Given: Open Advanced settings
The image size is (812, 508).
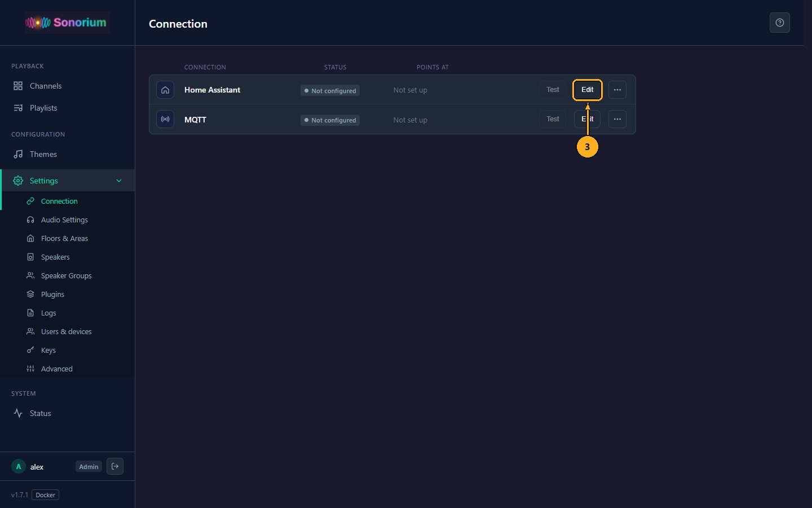Looking at the screenshot, I should 68,369.
